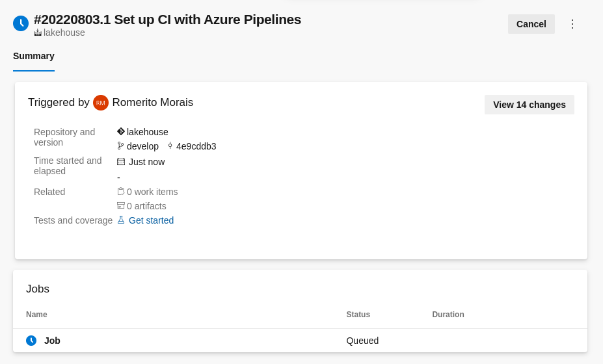Click the work items clipboard icon
Viewport: 603px width, 364px height.
[x=121, y=192]
